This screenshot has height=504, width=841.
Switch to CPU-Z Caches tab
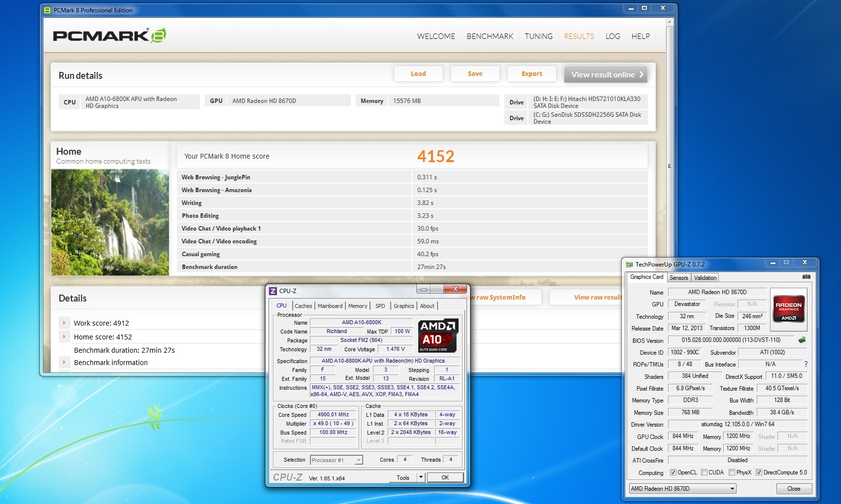[303, 306]
